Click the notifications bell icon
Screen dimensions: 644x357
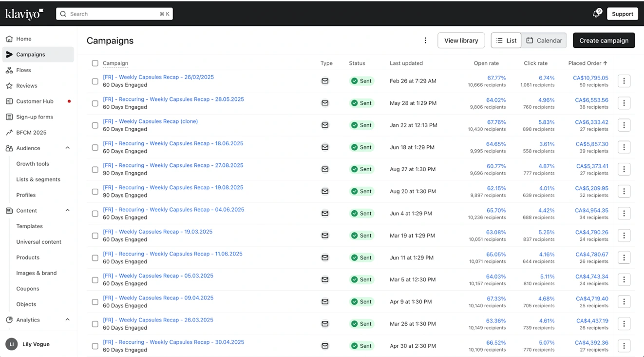point(596,14)
